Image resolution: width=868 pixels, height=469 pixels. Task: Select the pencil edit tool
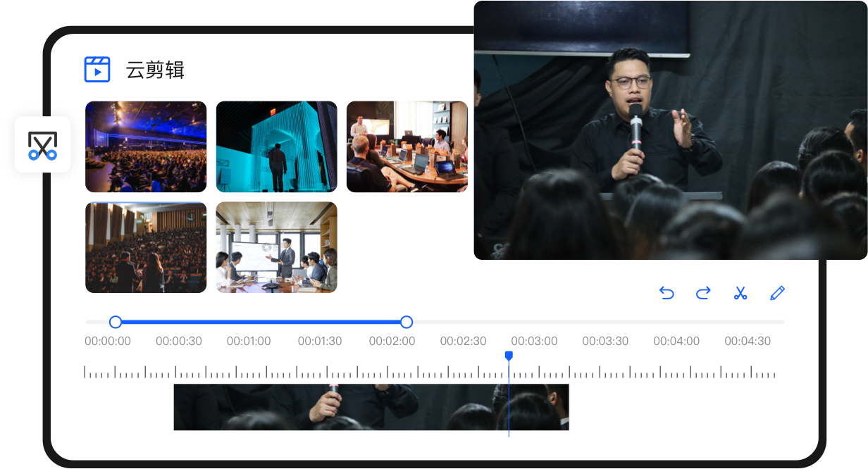click(x=777, y=293)
